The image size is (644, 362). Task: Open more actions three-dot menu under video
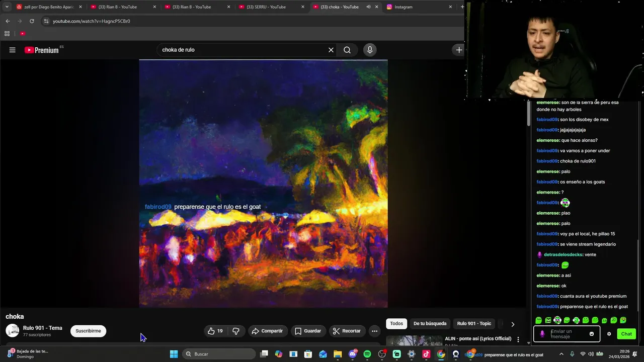(374, 331)
